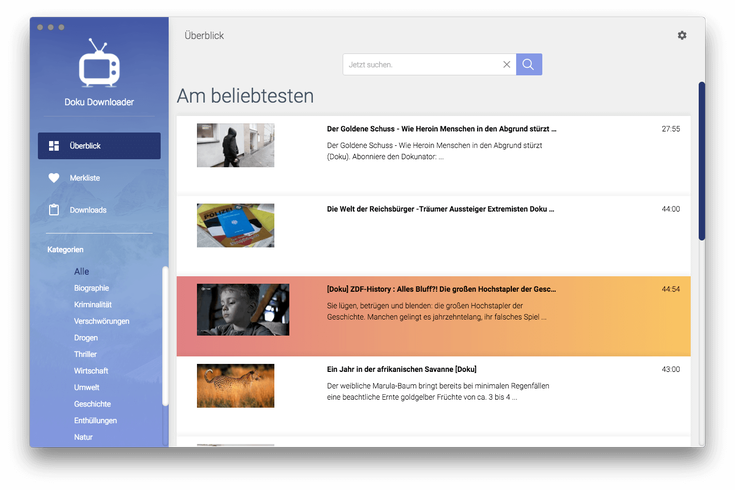This screenshot has width=735, height=490.
Task: Open title 'Der Goldene Schuss - Wie Heroin...'
Action: (x=442, y=129)
